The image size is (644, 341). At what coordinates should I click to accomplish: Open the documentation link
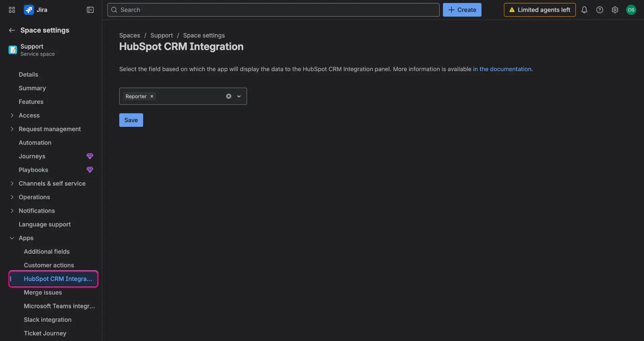click(502, 69)
